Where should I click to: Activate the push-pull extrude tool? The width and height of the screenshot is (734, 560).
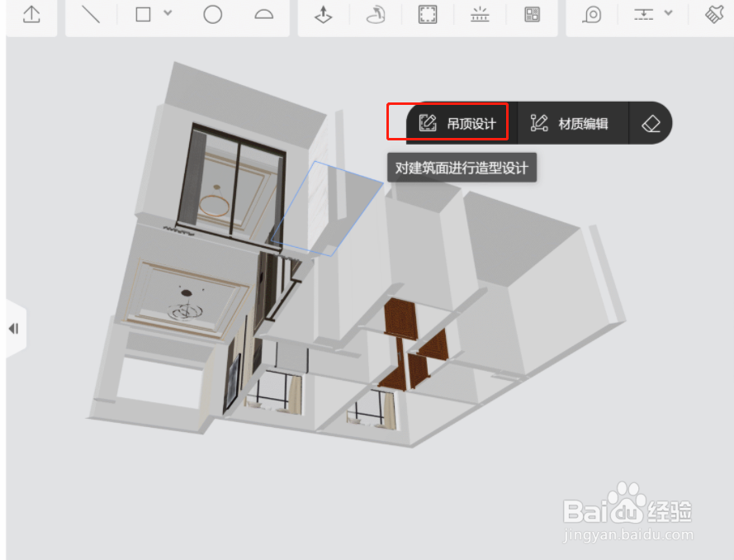(x=323, y=15)
